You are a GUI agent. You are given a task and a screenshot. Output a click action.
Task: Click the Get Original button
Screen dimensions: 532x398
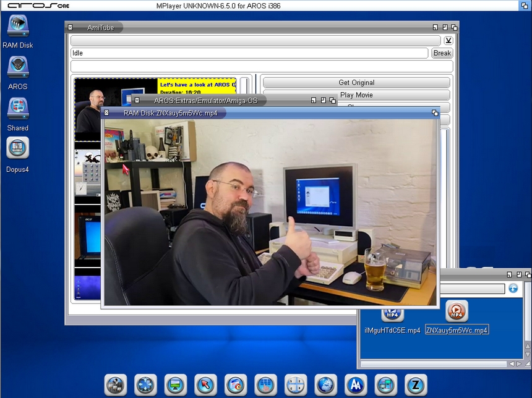pos(356,83)
